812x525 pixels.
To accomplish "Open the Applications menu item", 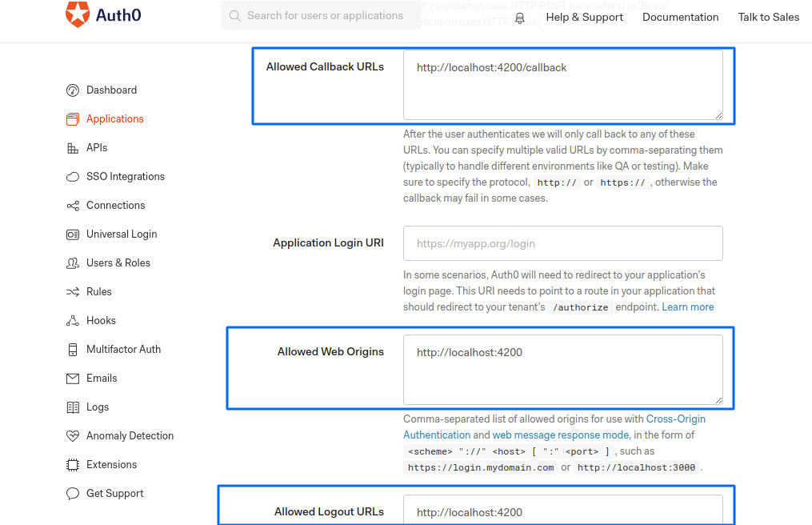I will tap(114, 119).
